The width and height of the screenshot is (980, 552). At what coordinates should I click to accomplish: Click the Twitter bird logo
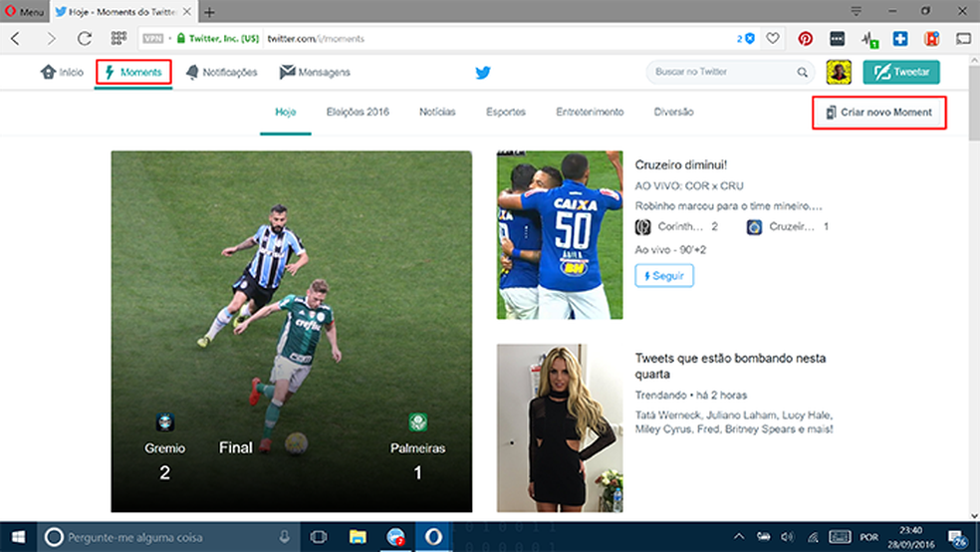(482, 73)
